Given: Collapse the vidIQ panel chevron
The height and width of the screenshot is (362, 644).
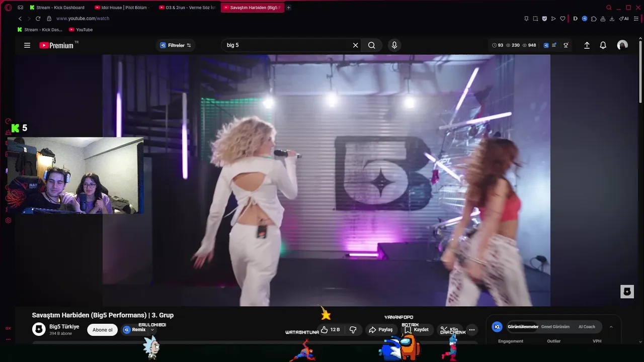Looking at the screenshot, I should click(611, 327).
